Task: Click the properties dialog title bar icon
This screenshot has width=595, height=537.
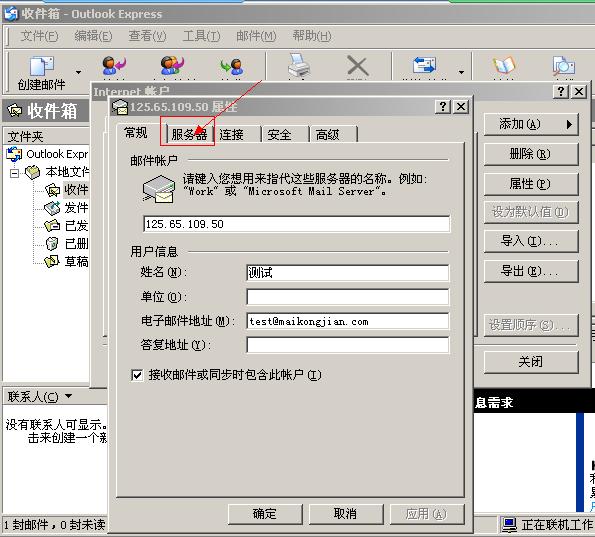Action: (120, 107)
